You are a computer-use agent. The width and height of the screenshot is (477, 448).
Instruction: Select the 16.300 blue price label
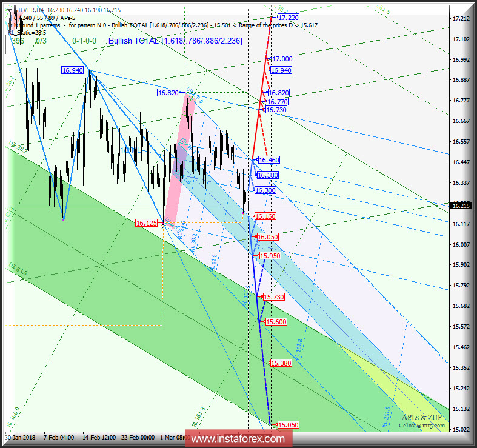(265, 190)
